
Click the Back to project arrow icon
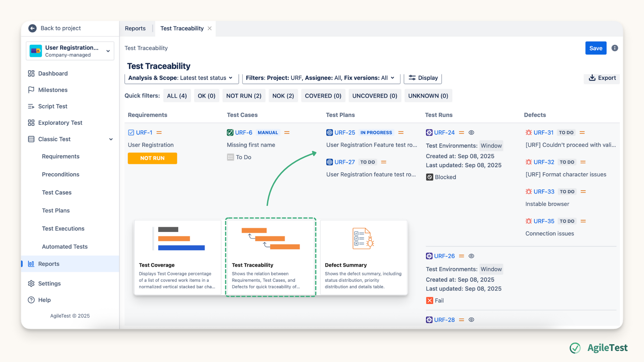(x=32, y=28)
